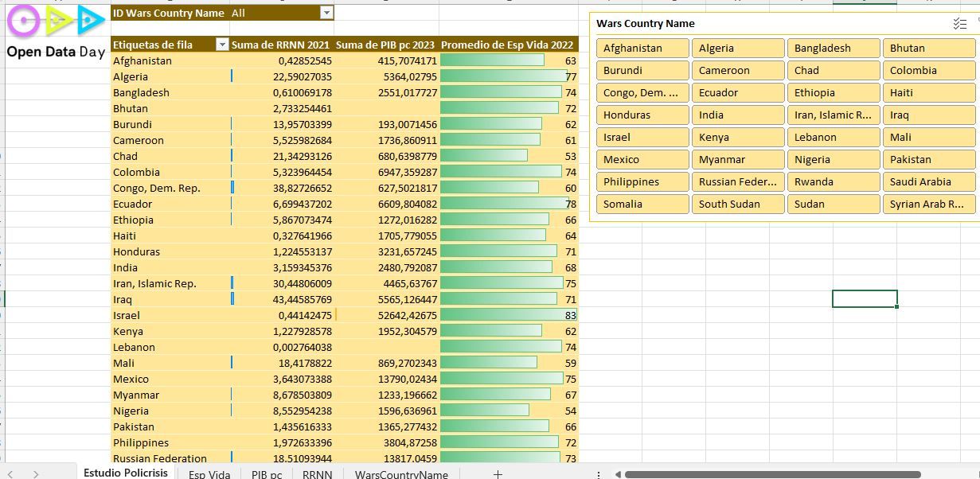Select Rwanda slicer button

click(x=834, y=181)
